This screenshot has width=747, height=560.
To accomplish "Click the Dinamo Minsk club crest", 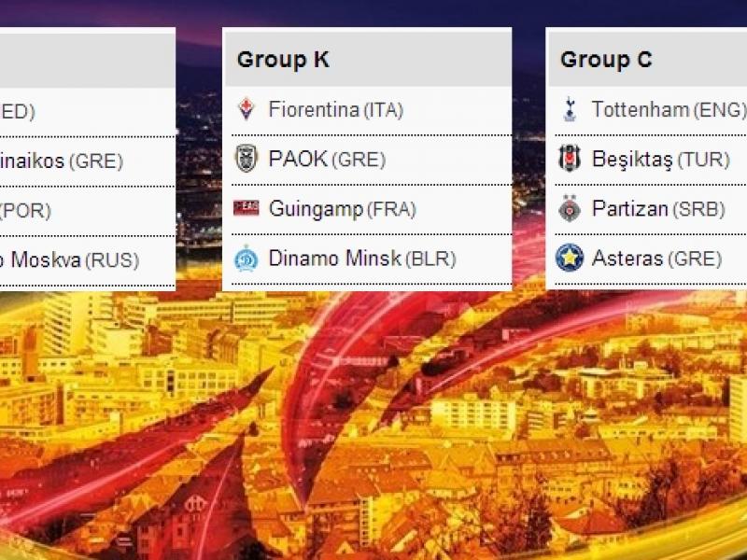I will 247,259.
